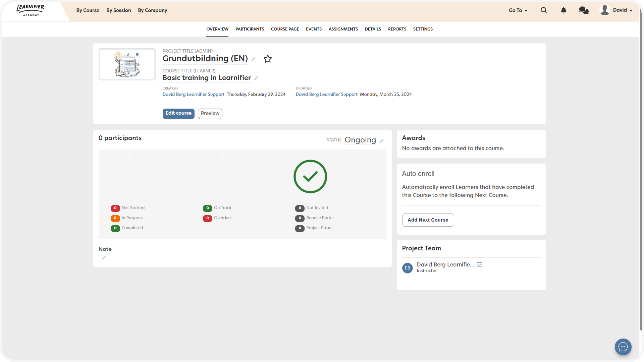Select By Course in top navigation
Image resolution: width=644 pixels, height=362 pixels.
coord(88,10)
